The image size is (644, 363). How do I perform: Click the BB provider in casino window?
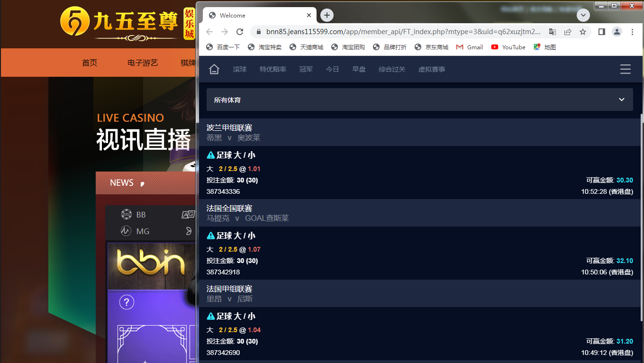click(134, 215)
